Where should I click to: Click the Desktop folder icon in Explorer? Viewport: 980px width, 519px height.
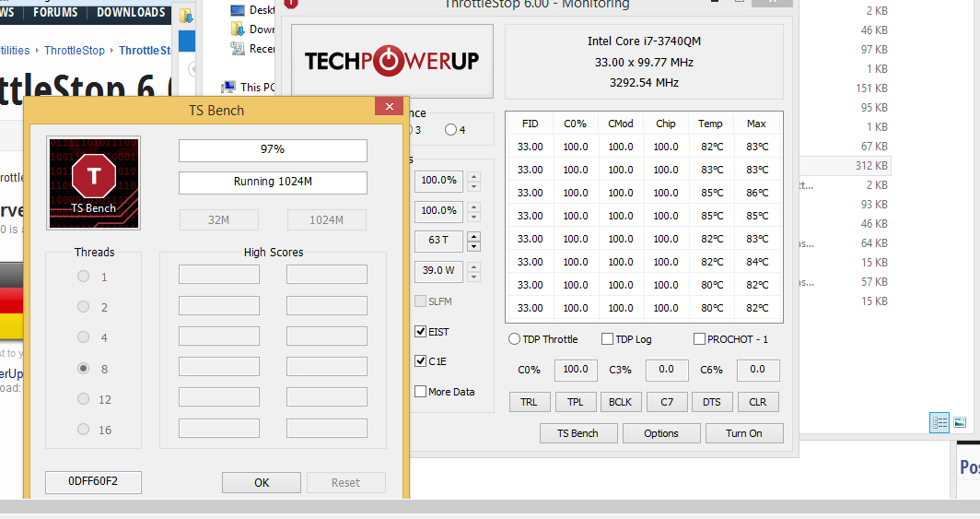tap(238, 10)
